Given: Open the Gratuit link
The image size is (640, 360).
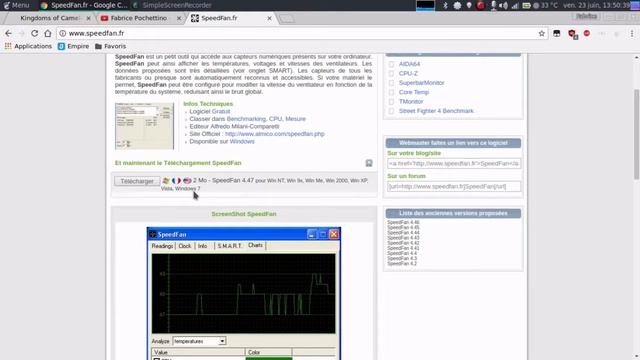Looking at the screenshot, I should 221,111.
